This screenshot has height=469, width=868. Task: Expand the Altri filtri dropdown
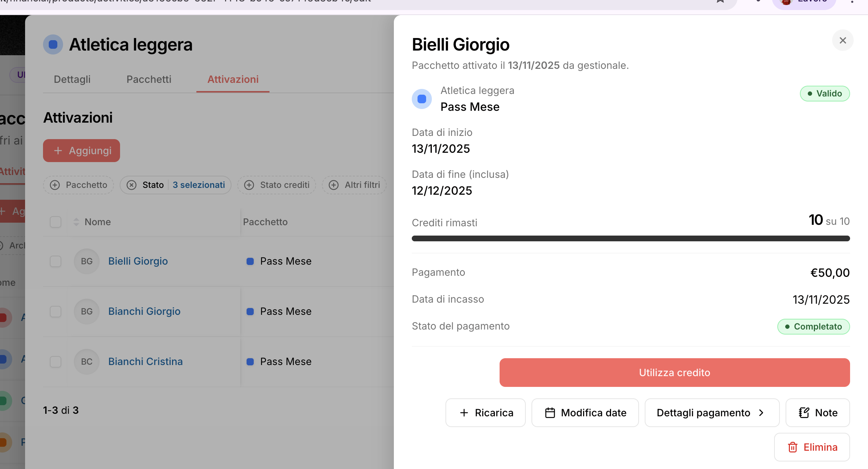pos(354,185)
